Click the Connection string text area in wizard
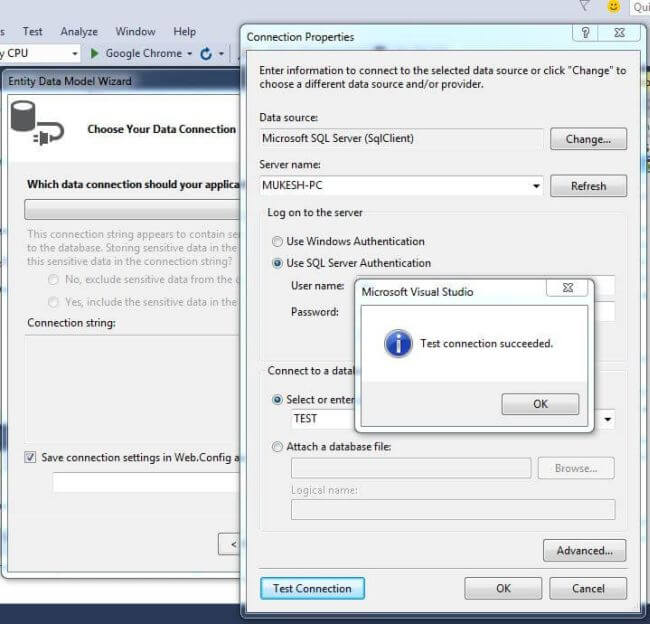 (x=132, y=389)
